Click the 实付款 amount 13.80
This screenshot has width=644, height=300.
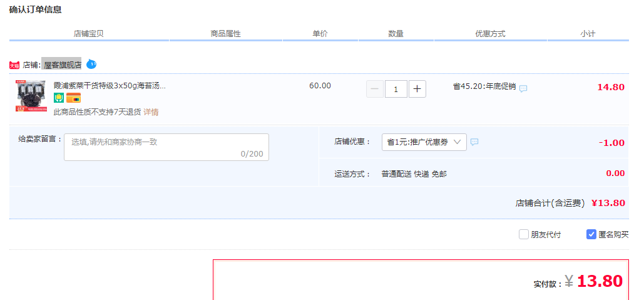[x=600, y=281]
